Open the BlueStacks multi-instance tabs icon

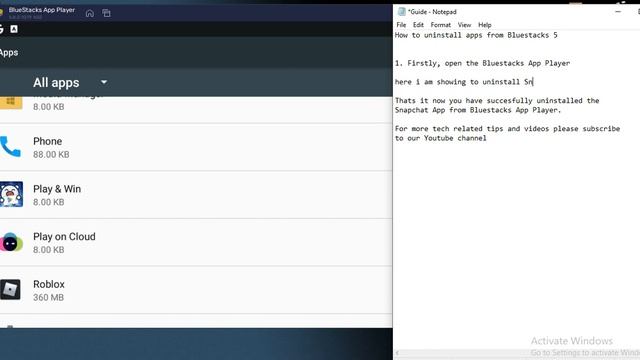tap(107, 13)
